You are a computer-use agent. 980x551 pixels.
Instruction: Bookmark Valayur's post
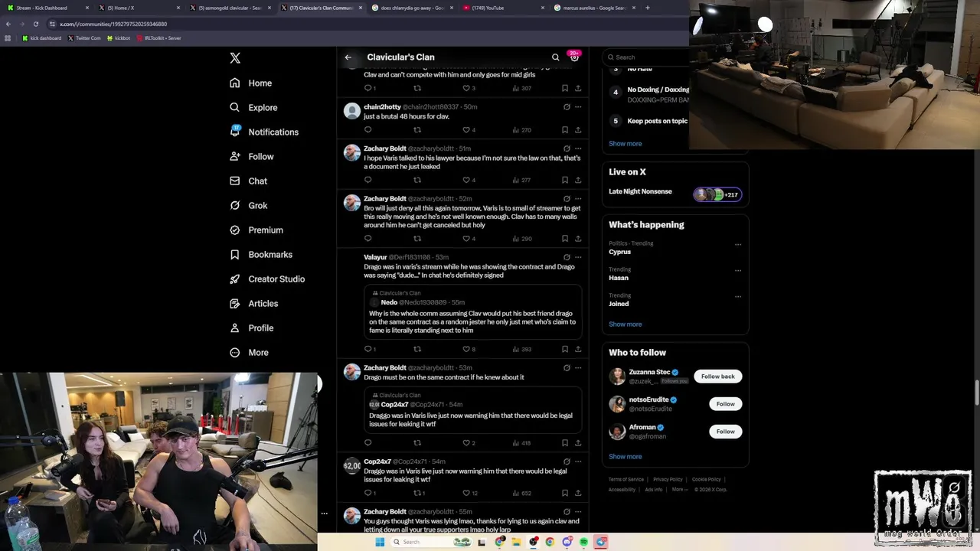pyautogui.click(x=565, y=349)
